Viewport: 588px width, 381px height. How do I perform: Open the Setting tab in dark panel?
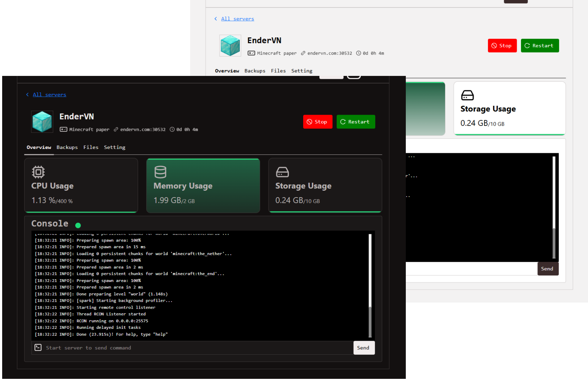click(x=115, y=148)
